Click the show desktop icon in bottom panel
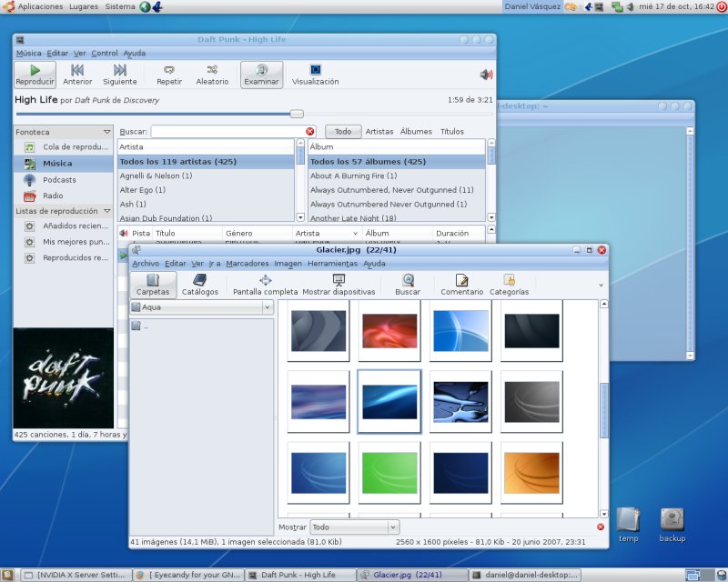 click(7, 576)
